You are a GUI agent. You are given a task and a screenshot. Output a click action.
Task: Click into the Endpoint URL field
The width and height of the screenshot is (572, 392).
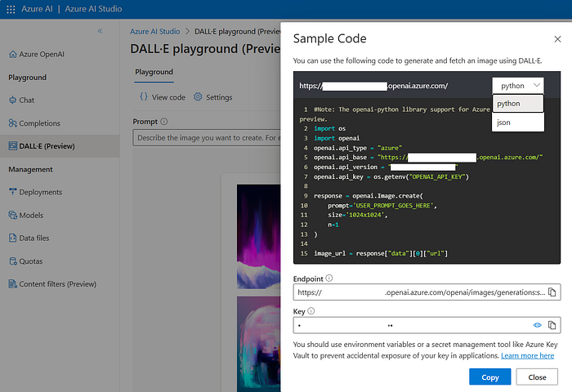pos(417,292)
